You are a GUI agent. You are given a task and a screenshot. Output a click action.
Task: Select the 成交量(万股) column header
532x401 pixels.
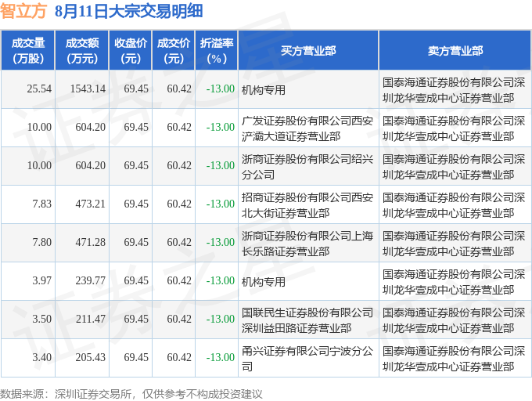pyautogui.click(x=28, y=50)
